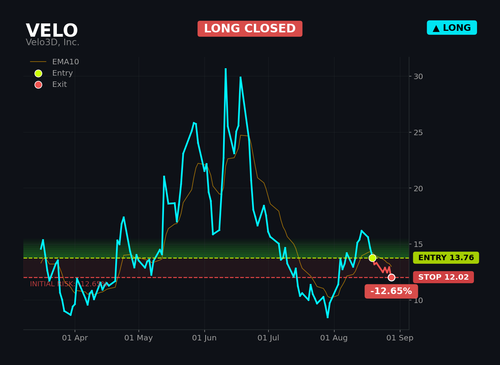This screenshot has height=365, width=500.
Task: Click the 01 Aug axis label
Action: [334, 338]
